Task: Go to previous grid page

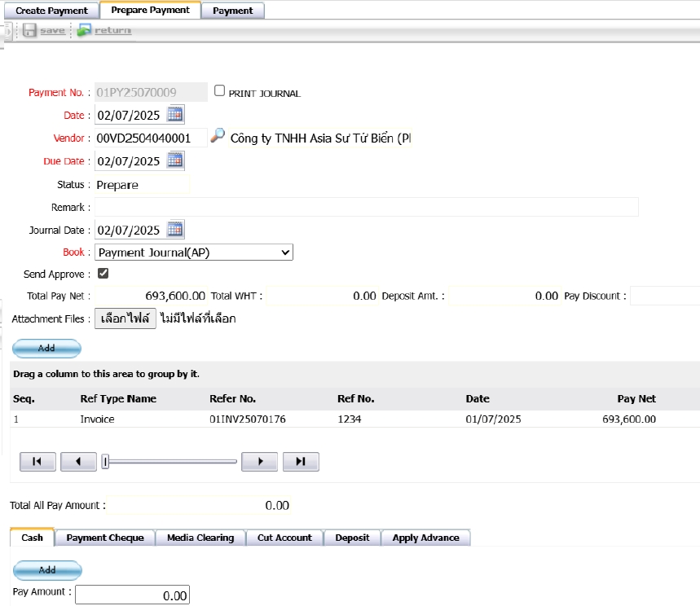Action: click(79, 462)
